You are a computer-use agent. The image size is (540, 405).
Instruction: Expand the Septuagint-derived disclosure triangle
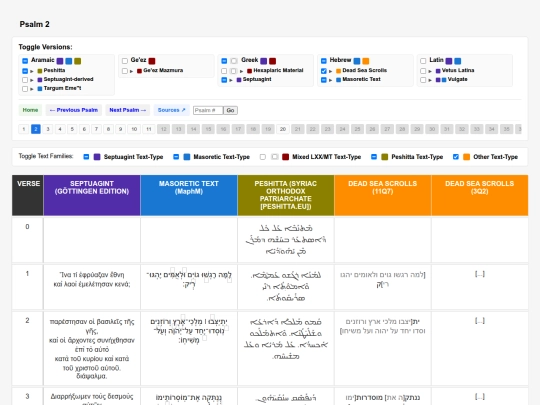32,80
